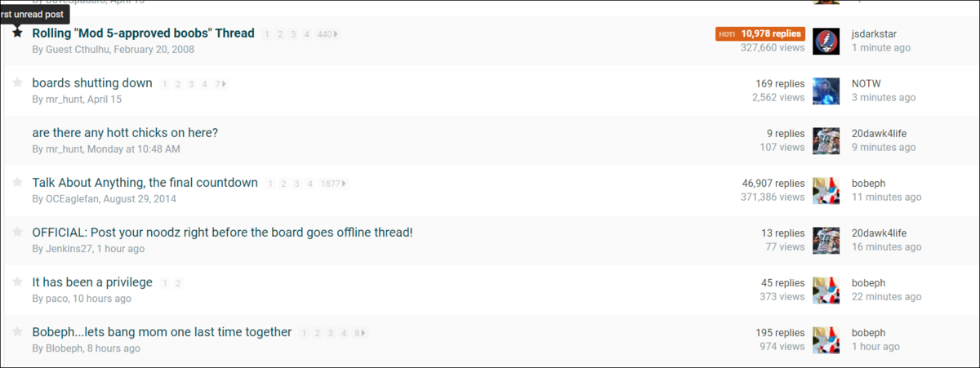Click the star beside Bobeph bang mom thread
Screen dimensions: 980x368
click(17, 331)
